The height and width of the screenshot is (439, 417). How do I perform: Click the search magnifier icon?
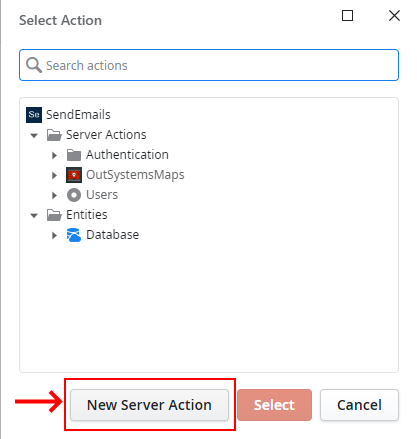(34, 65)
